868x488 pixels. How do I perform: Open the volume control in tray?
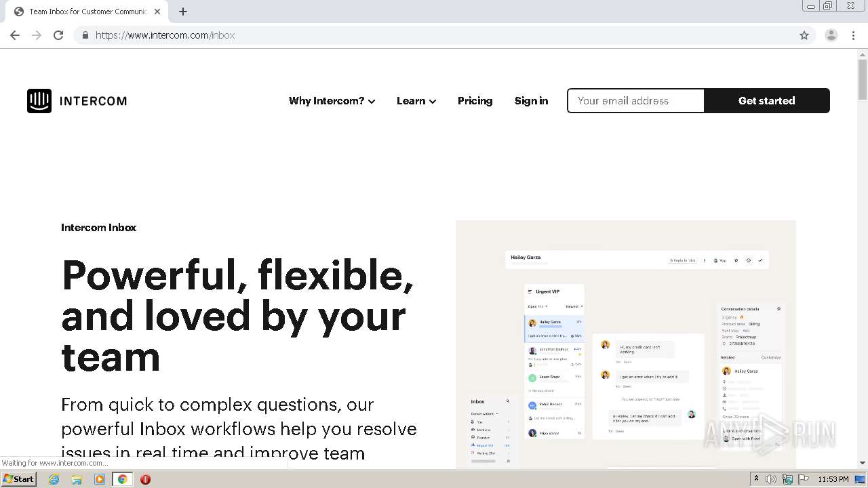click(x=771, y=479)
